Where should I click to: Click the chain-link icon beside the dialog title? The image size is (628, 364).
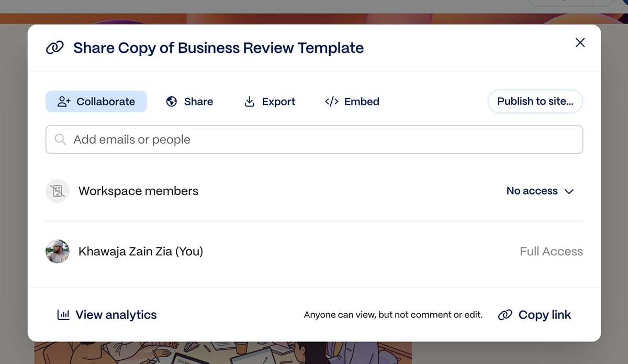coord(55,48)
